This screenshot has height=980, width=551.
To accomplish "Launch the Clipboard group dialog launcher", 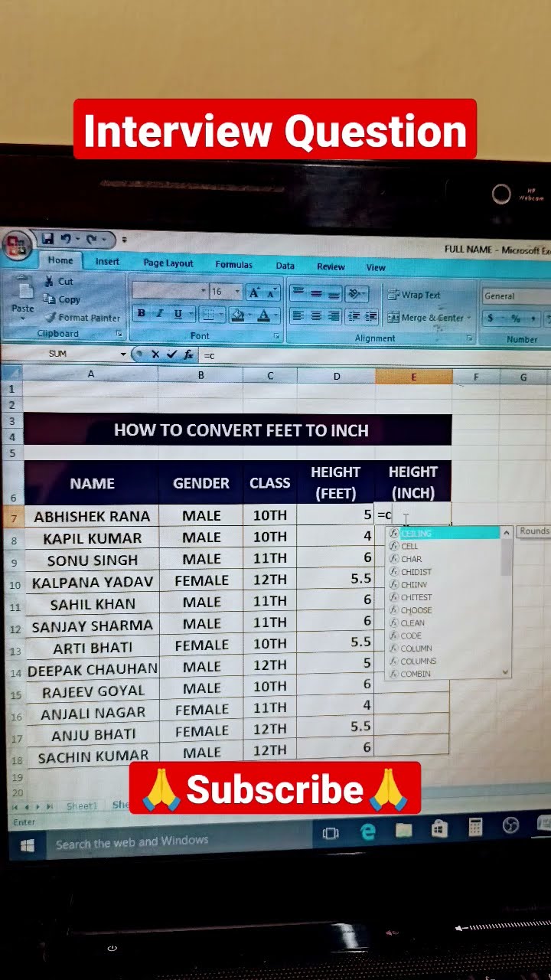I will (119, 335).
